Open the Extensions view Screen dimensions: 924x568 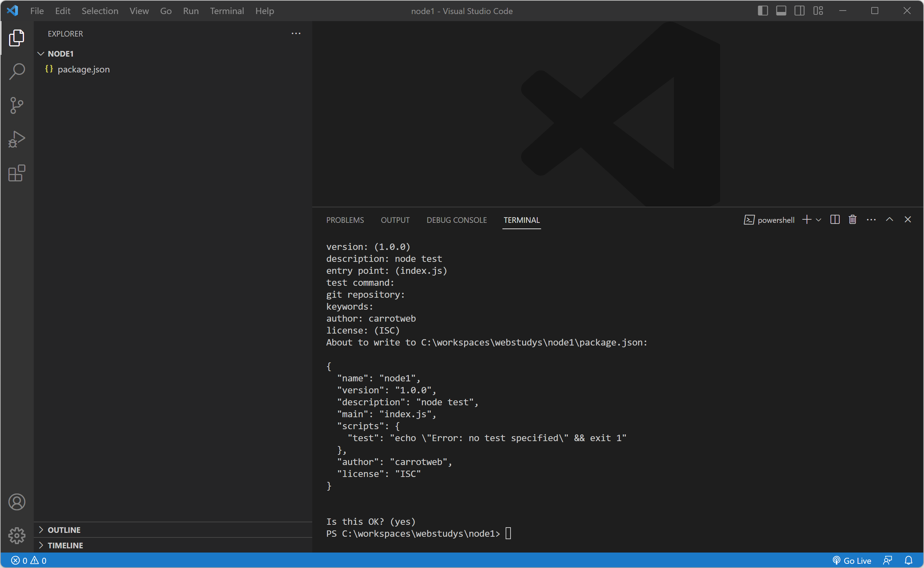click(x=17, y=173)
